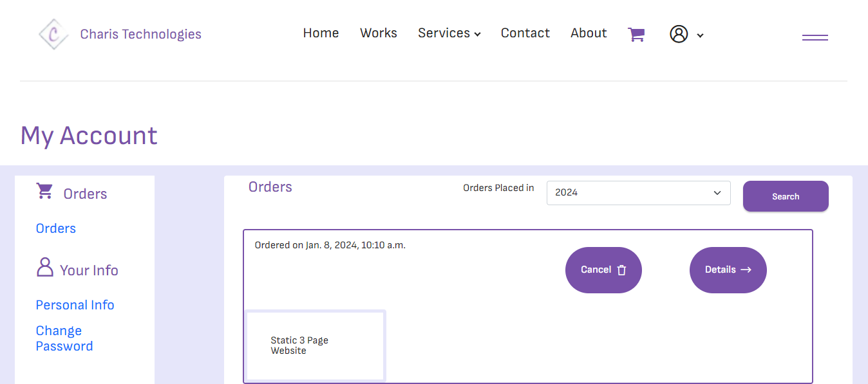Click the Static 3 Page Website thumbnail
This screenshot has width=868, height=384.
coord(314,345)
